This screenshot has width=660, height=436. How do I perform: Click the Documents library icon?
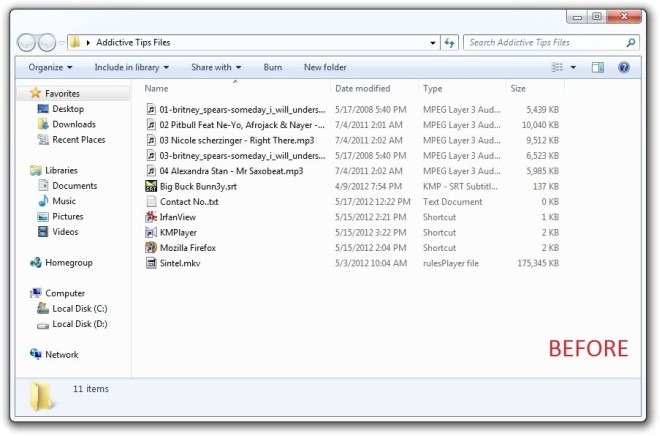[x=43, y=186]
